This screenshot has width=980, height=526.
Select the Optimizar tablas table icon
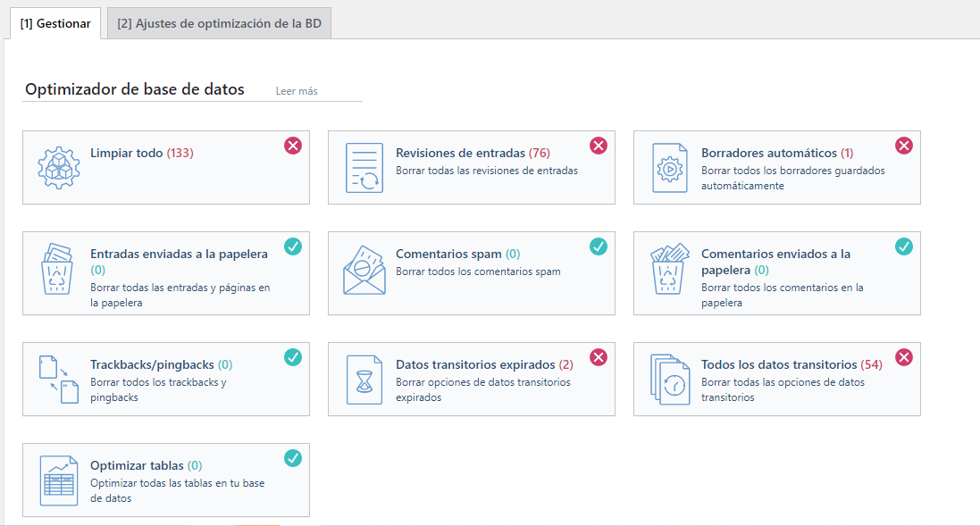tap(58, 480)
